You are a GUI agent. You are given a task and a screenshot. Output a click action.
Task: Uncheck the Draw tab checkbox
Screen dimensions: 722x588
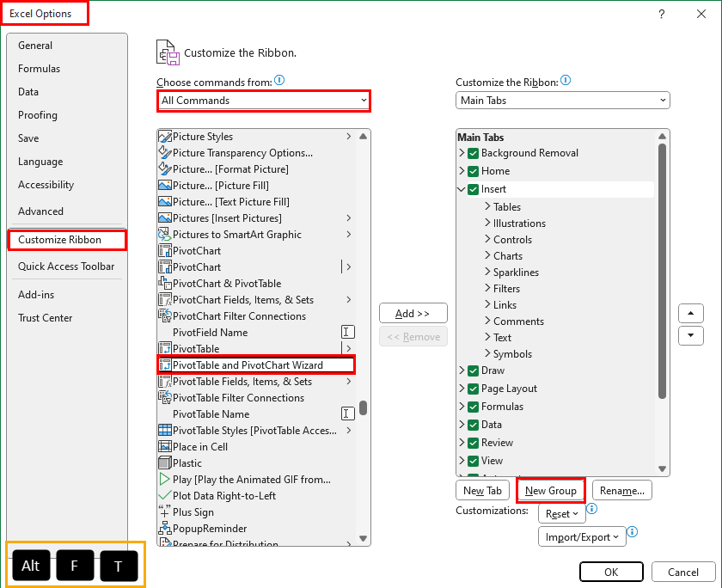[473, 371]
